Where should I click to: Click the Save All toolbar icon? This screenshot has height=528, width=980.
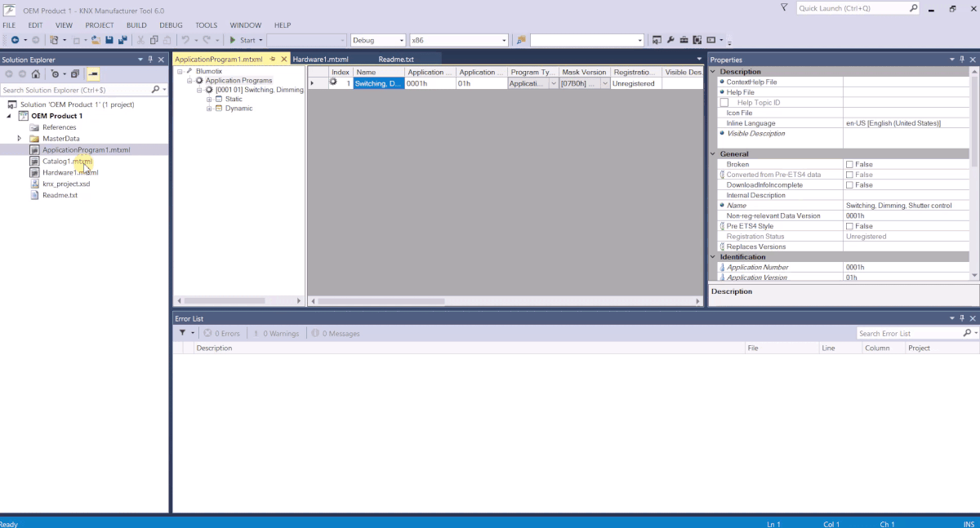coord(122,40)
